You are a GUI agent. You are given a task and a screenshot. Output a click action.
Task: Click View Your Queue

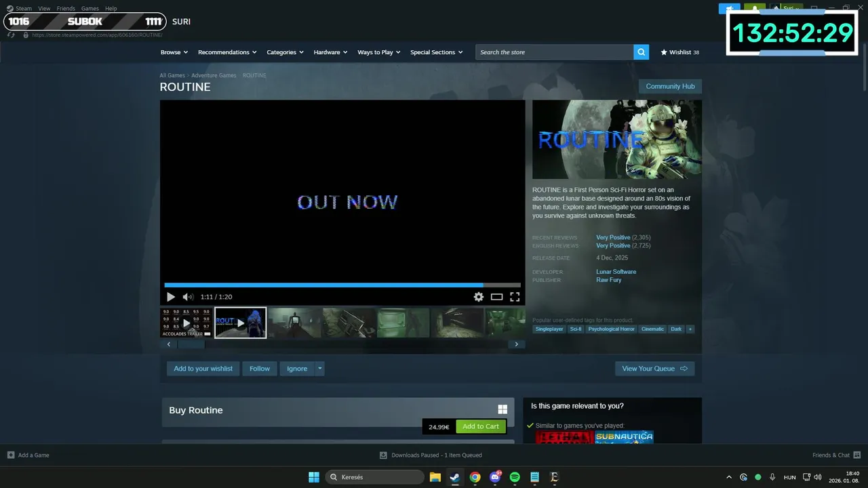(654, 369)
